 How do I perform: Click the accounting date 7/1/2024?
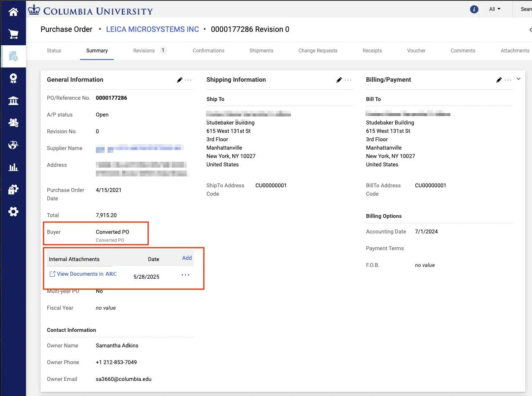(427, 232)
